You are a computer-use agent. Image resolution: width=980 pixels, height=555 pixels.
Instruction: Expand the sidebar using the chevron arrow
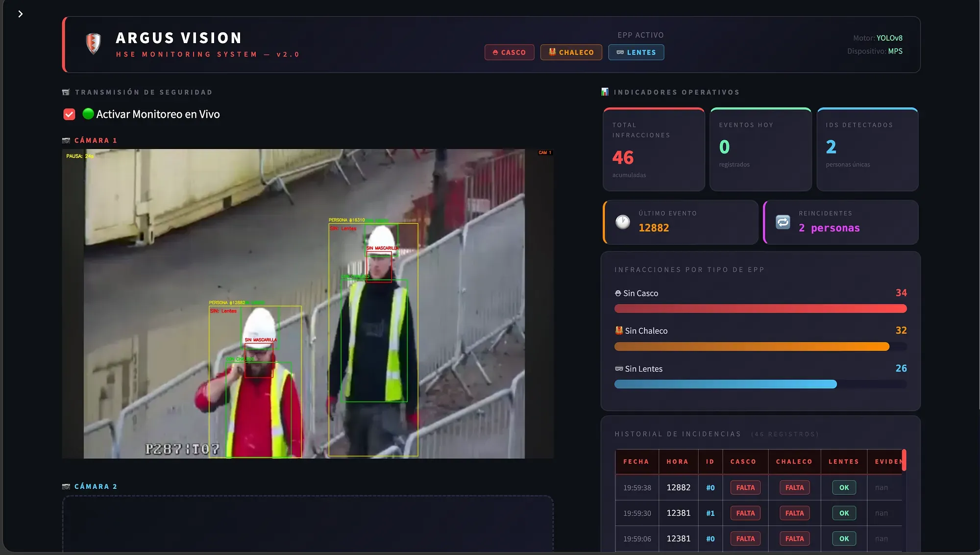(x=20, y=14)
